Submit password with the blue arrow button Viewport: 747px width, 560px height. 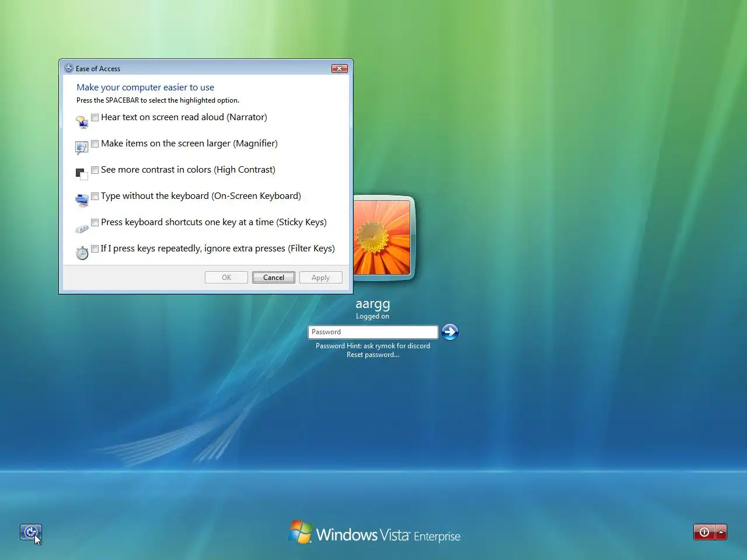tap(450, 332)
